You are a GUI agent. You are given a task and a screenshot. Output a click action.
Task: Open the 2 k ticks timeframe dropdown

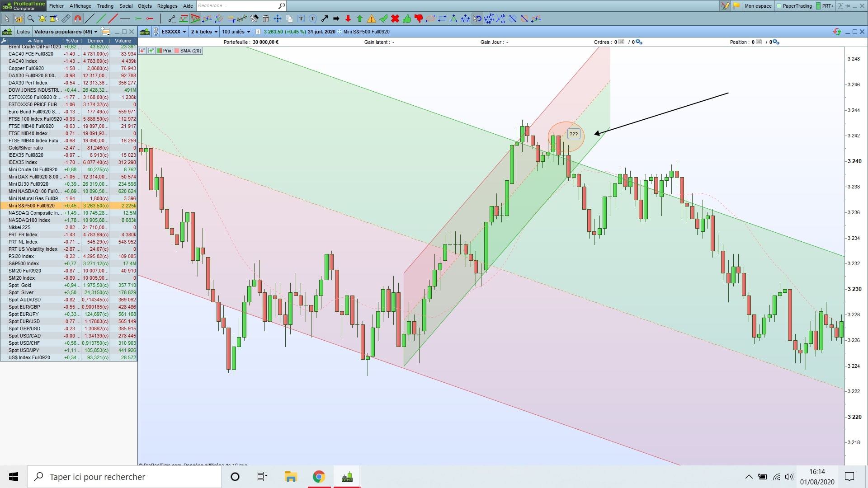pos(204,32)
